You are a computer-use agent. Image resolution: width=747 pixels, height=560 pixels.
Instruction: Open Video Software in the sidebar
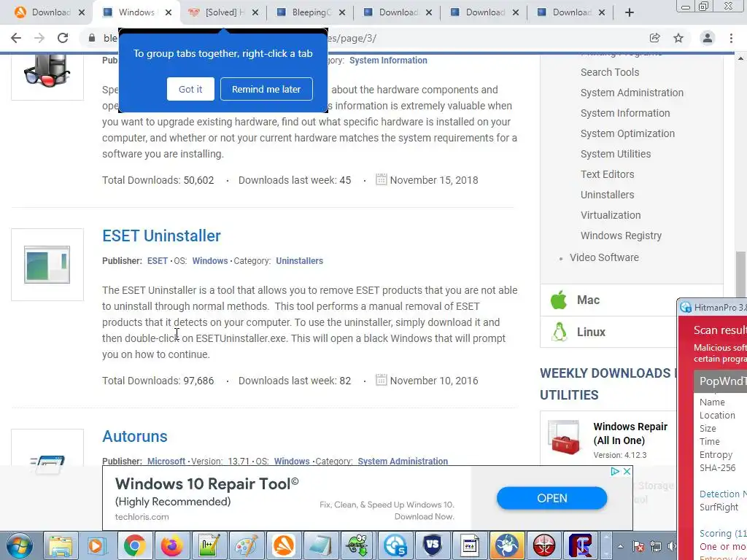pyautogui.click(x=604, y=257)
